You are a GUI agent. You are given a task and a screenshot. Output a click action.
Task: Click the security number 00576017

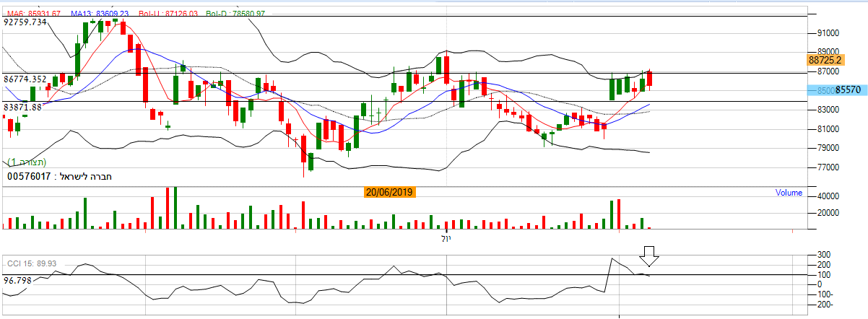pyautogui.click(x=29, y=176)
